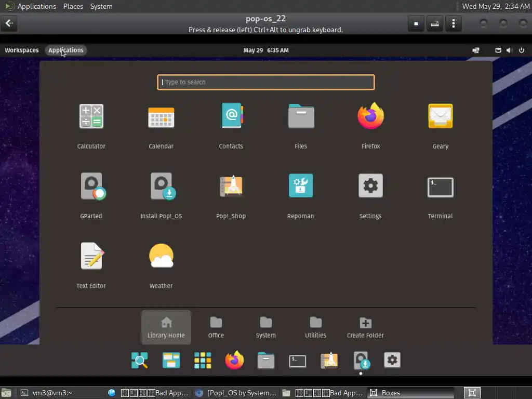Click the network icon in the Pop!_OS panel

(x=476, y=50)
